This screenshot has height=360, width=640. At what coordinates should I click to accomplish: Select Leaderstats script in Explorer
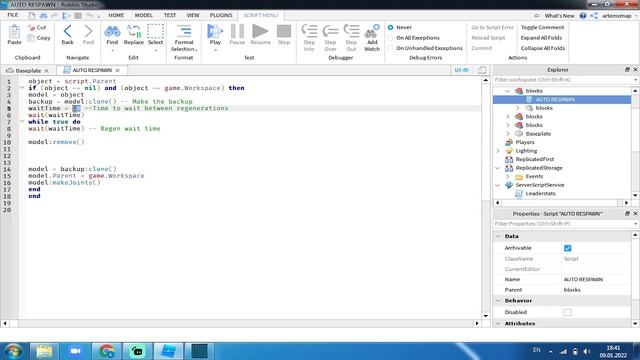(540, 194)
